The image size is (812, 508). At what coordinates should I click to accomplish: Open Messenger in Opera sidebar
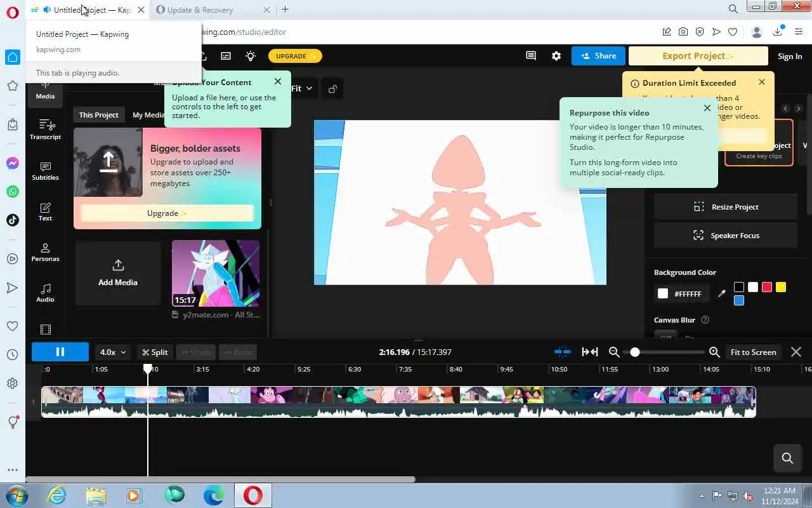pos(12,163)
